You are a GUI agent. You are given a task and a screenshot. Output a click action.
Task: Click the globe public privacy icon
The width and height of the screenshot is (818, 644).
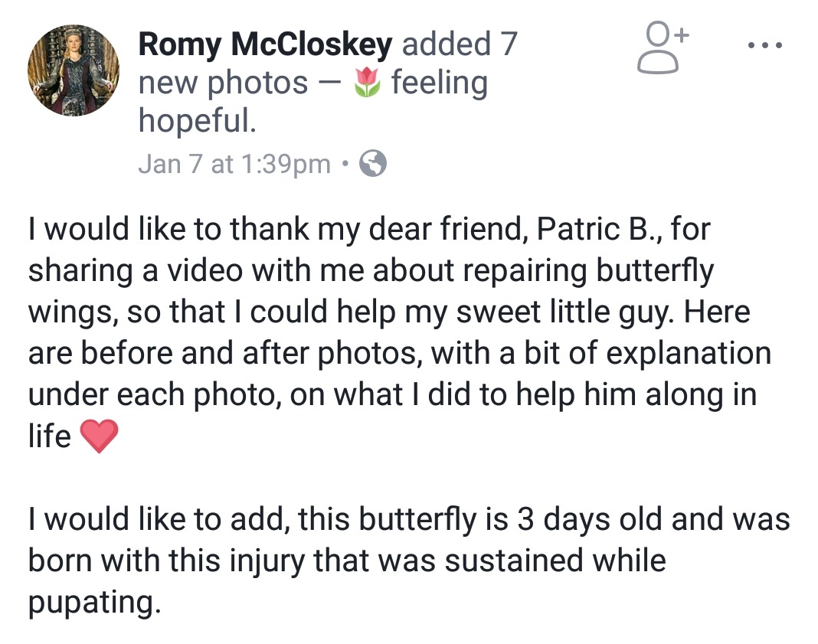point(373,164)
